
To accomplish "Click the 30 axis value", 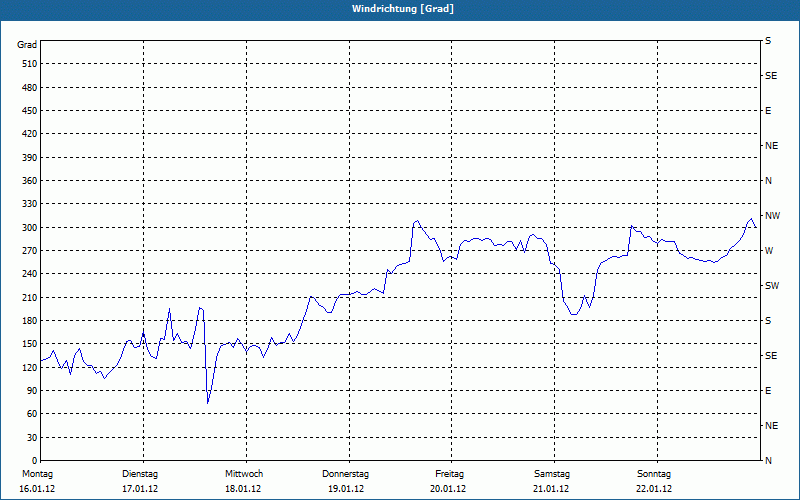I will [x=32, y=438].
